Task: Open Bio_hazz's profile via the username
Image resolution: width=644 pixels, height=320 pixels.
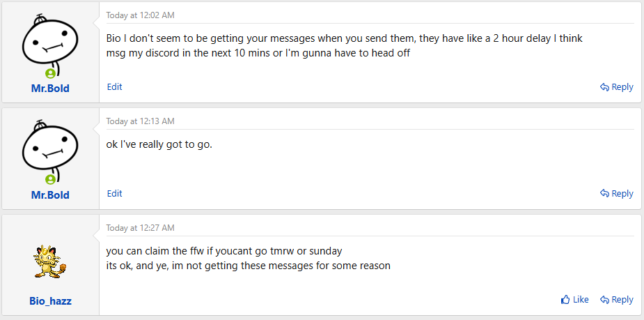Action: tap(50, 302)
